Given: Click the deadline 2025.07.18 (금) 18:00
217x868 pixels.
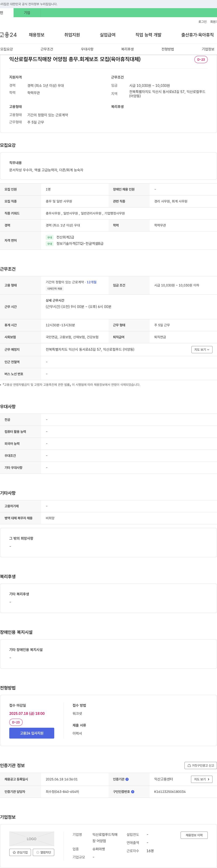Looking at the screenshot, I should [x=27, y=713].
